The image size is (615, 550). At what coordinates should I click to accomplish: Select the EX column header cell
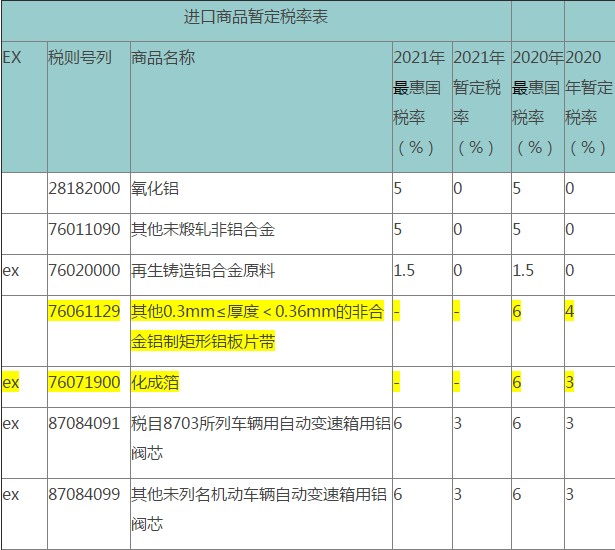coord(12,57)
